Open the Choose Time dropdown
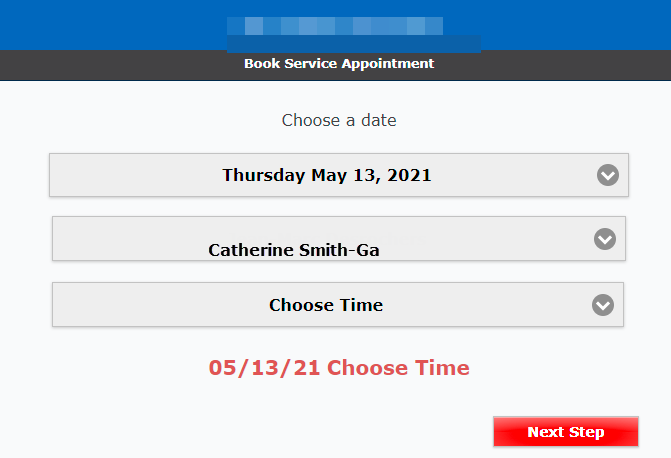The width and height of the screenshot is (671, 458). point(337,305)
